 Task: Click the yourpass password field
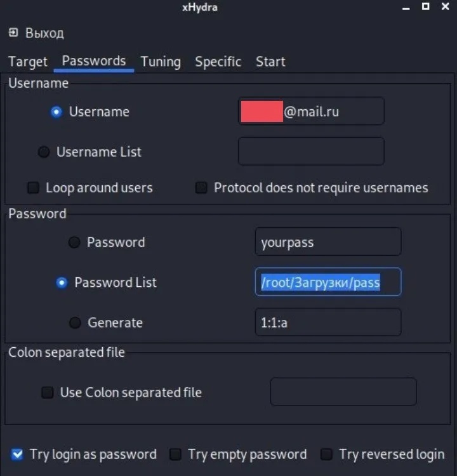pyautogui.click(x=328, y=242)
